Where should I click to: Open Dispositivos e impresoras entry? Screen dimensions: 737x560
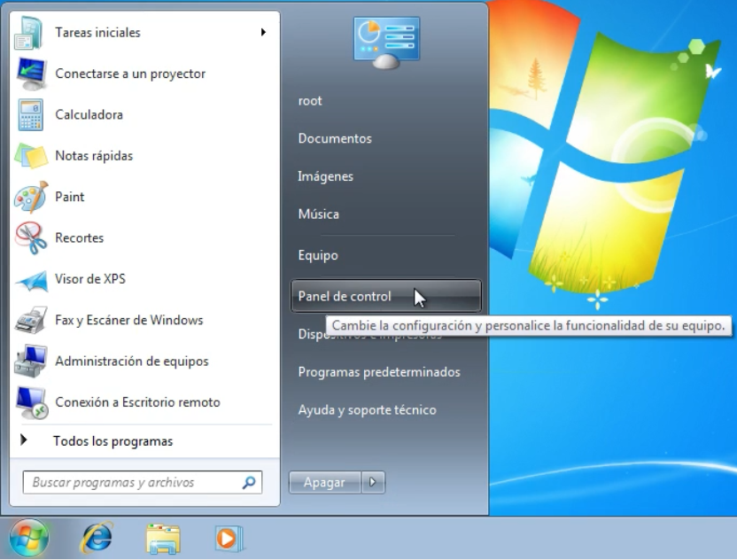click(x=312, y=335)
